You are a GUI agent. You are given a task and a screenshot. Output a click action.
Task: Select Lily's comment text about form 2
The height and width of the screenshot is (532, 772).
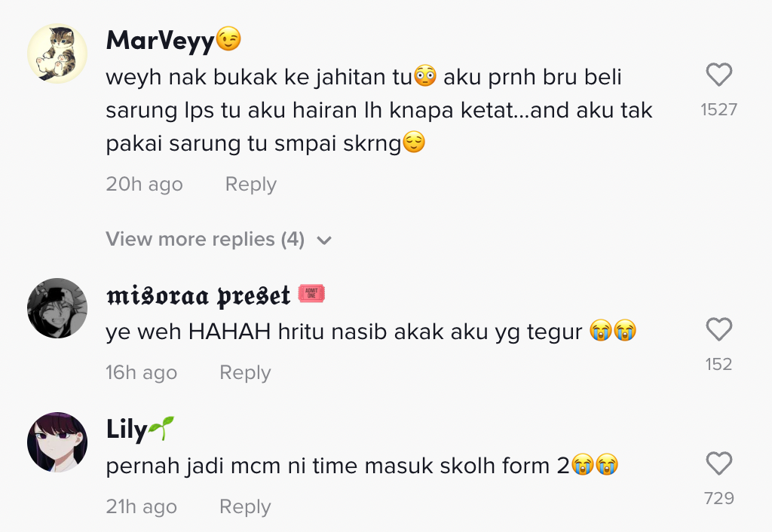click(x=362, y=465)
